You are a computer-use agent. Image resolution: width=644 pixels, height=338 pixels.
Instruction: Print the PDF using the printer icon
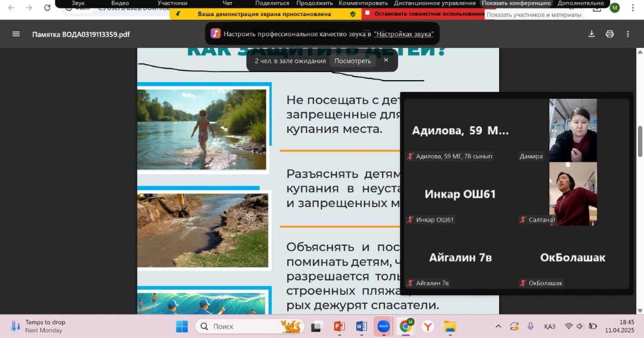coord(610,34)
